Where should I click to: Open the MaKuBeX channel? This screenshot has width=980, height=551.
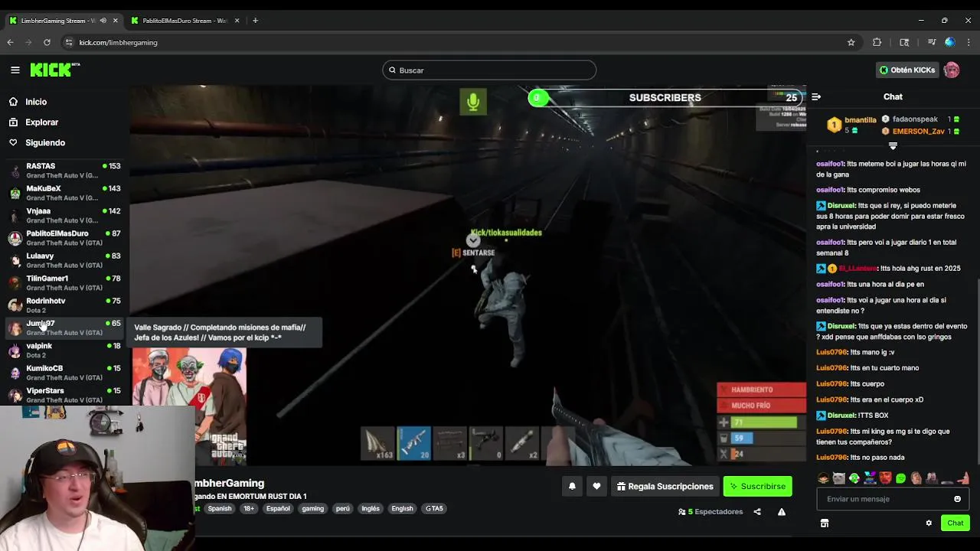[x=64, y=193]
